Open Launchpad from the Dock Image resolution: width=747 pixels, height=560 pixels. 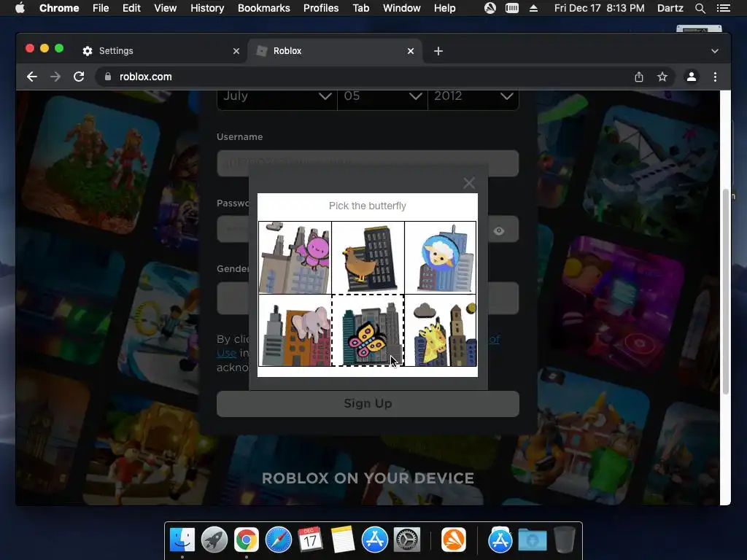[x=214, y=540]
